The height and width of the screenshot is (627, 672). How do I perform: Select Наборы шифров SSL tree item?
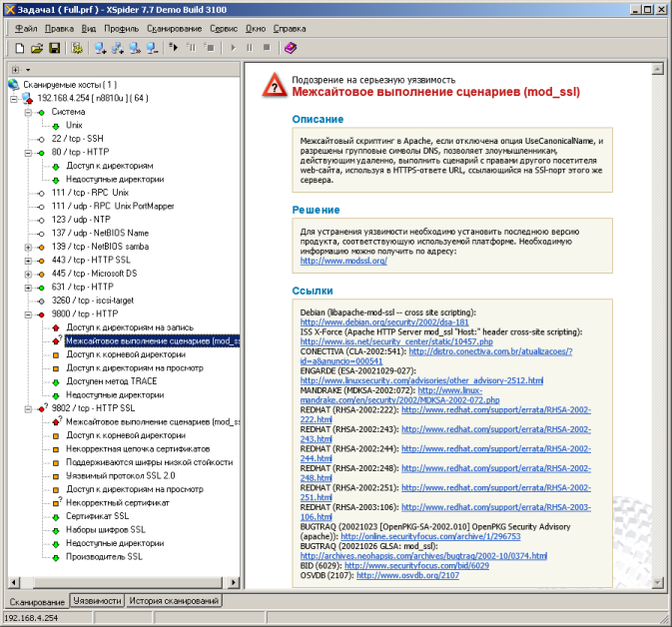click(x=106, y=530)
